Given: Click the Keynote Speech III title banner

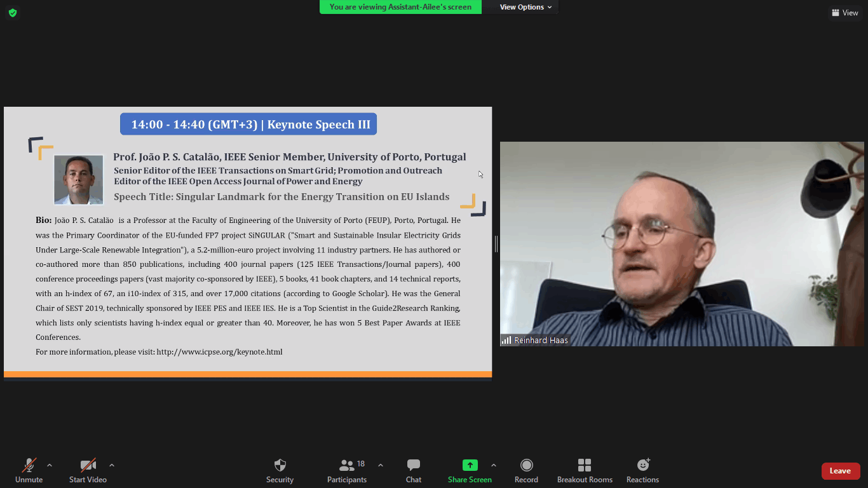Looking at the screenshot, I should pos(248,125).
